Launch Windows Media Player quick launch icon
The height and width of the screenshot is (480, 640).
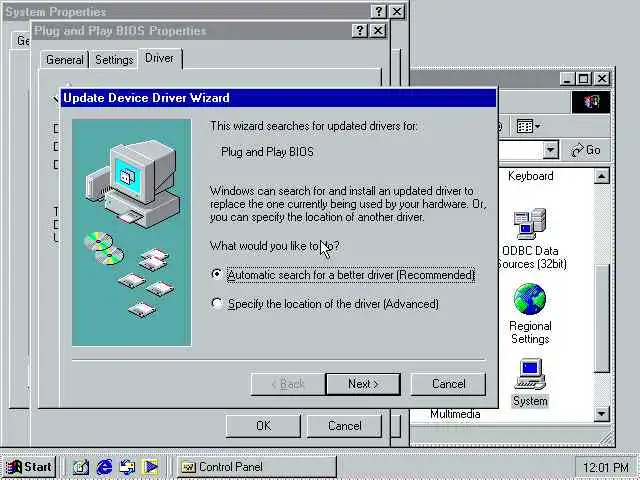151,467
